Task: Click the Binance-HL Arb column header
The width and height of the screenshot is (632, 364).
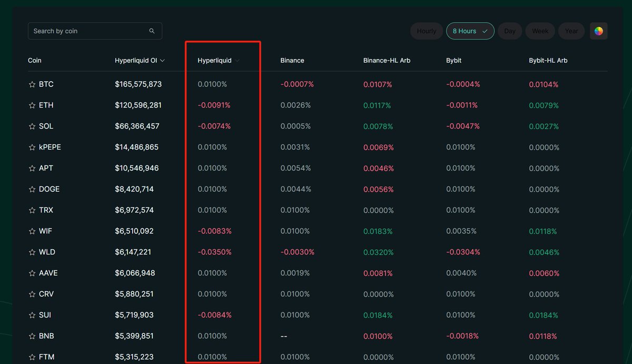Action: tap(387, 61)
